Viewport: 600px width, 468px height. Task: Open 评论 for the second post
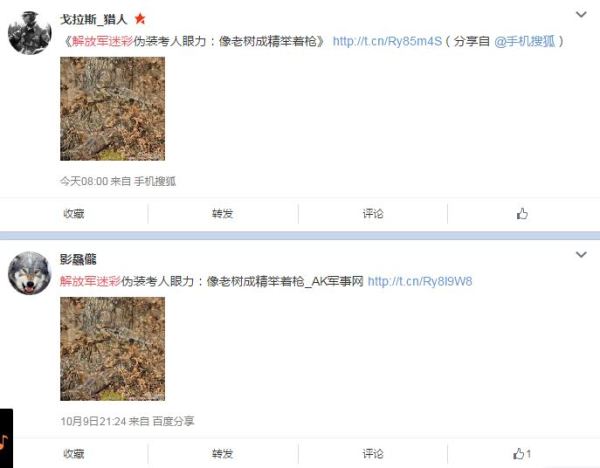click(373, 454)
